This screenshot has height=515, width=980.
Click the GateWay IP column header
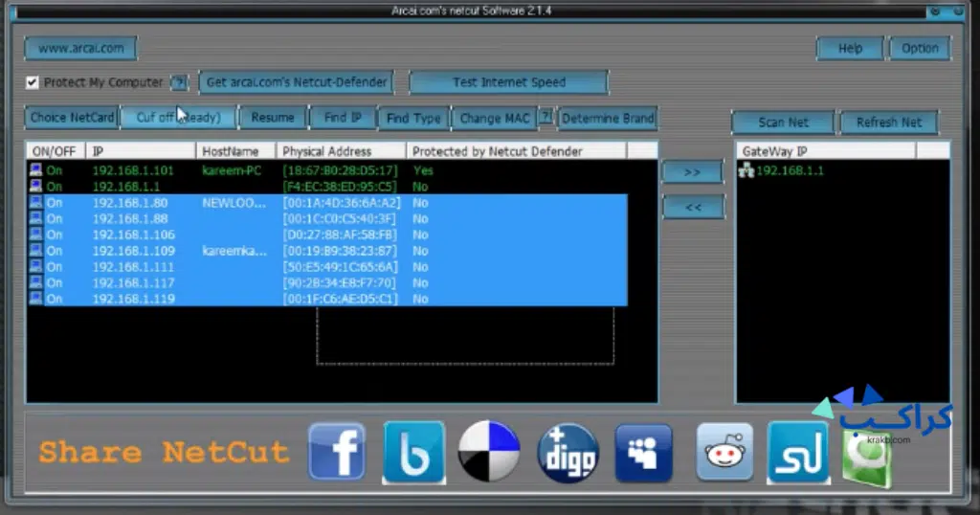826,151
